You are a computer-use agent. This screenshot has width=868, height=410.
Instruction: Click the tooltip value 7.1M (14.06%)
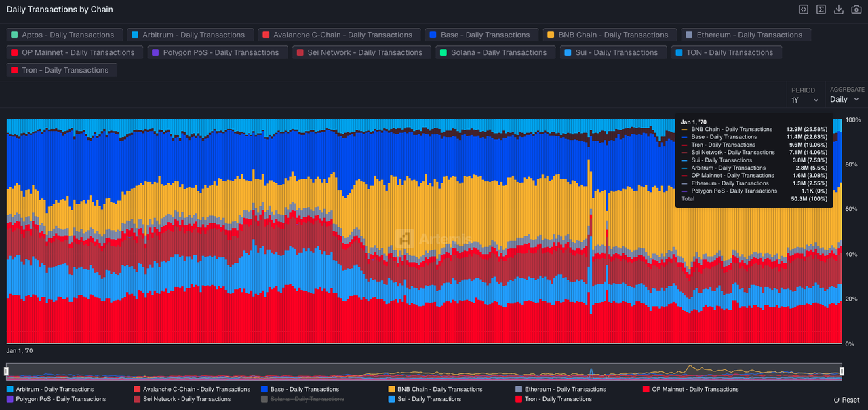pos(808,152)
